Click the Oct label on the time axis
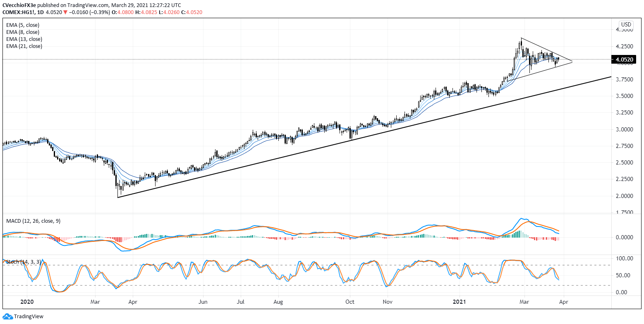 click(x=350, y=302)
